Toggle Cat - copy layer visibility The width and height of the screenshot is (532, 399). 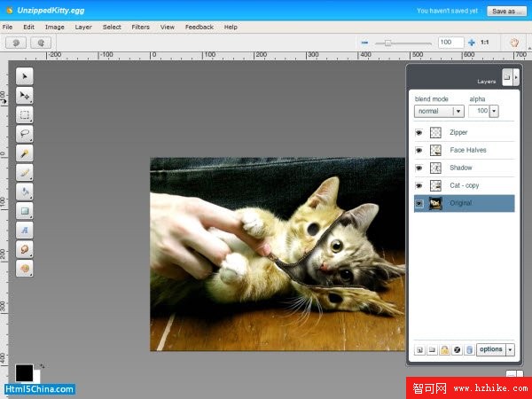tap(419, 185)
